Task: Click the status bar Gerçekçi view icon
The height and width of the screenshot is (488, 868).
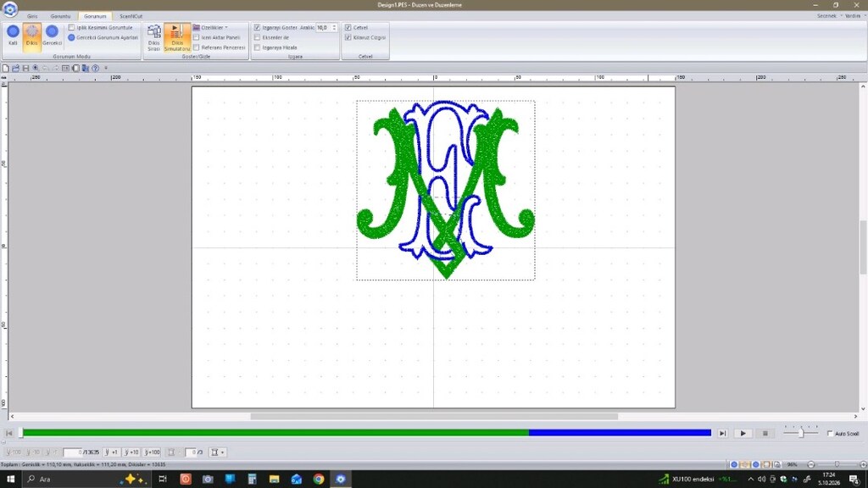Action: [755, 464]
